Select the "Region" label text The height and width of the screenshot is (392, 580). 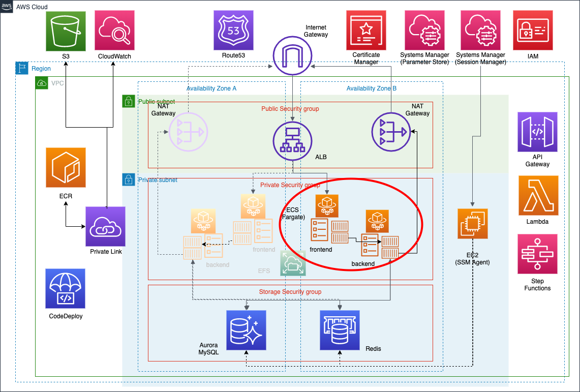[41, 69]
